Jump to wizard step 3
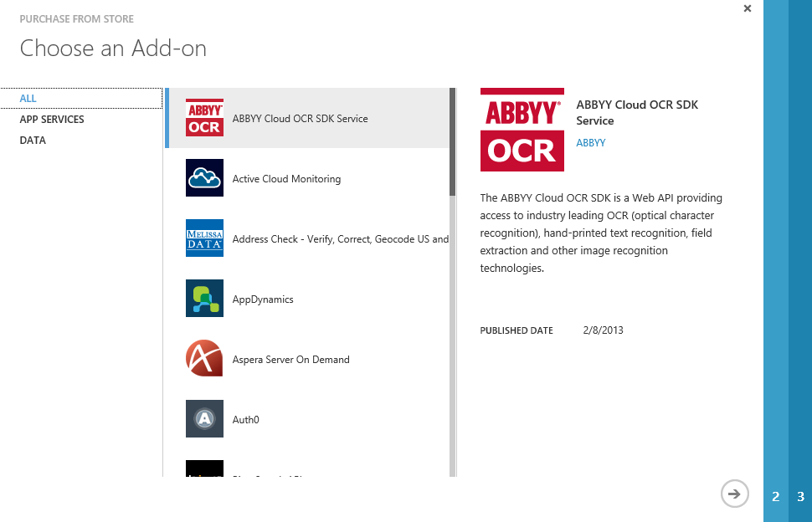This screenshot has height=522, width=812. (x=800, y=497)
